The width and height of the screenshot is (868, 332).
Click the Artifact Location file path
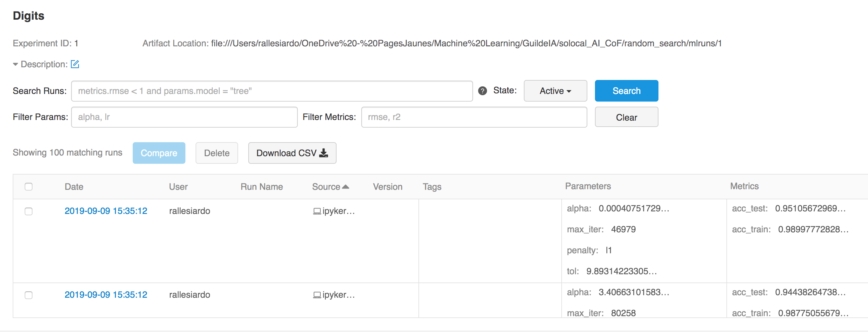click(466, 43)
